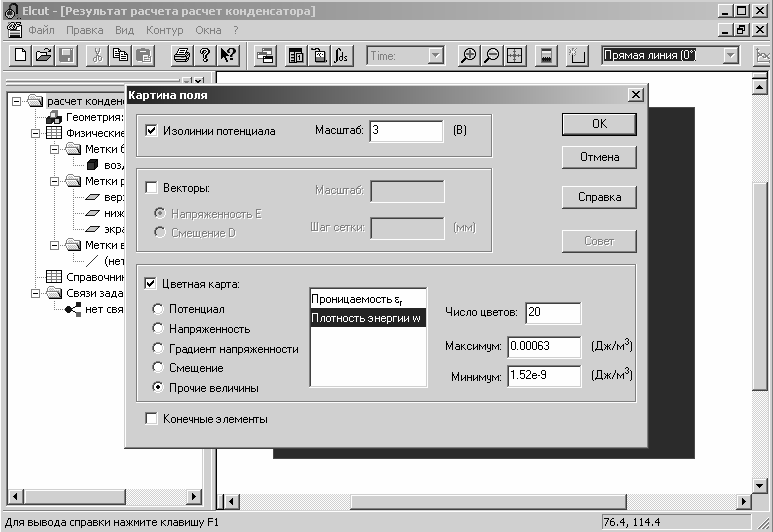Collapse the расчет конденсатора root node
Viewport: 773px width, 532px height.
[17, 101]
